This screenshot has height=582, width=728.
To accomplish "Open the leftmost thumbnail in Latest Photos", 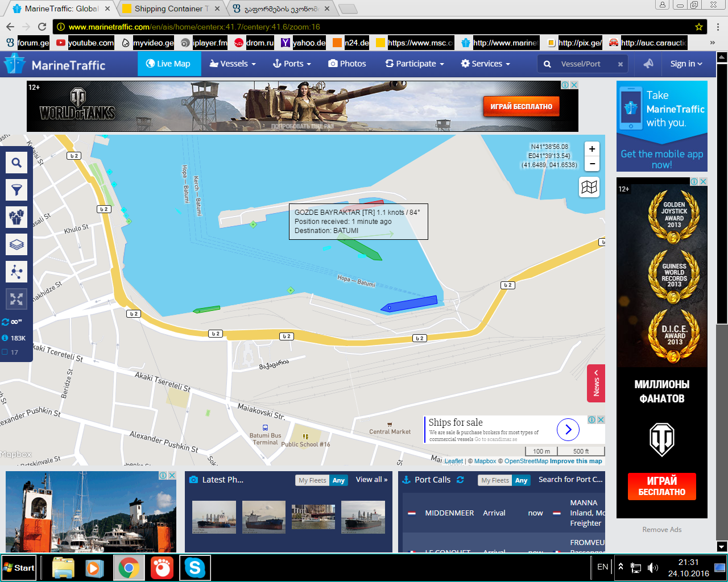I will (x=214, y=517).
